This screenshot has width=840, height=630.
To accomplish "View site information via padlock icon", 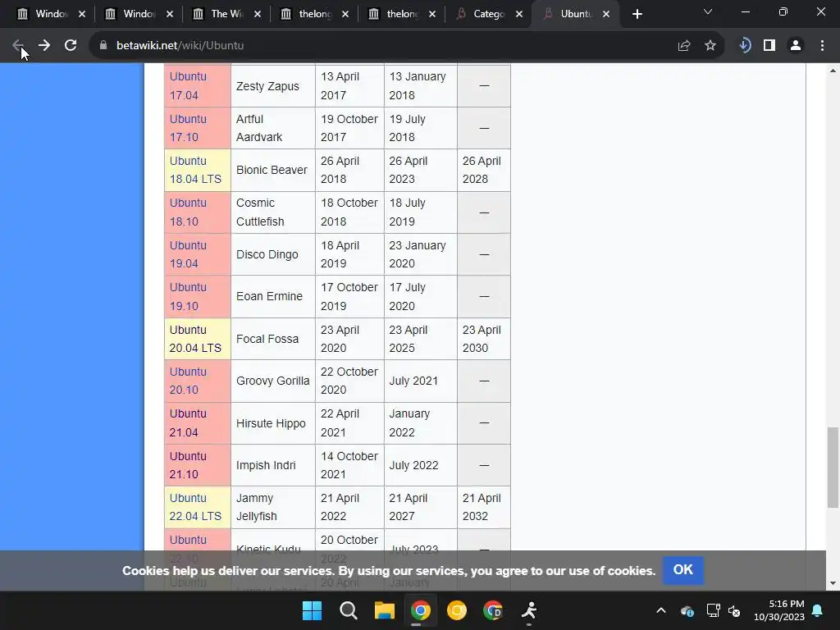I will (x=103, y=46).
